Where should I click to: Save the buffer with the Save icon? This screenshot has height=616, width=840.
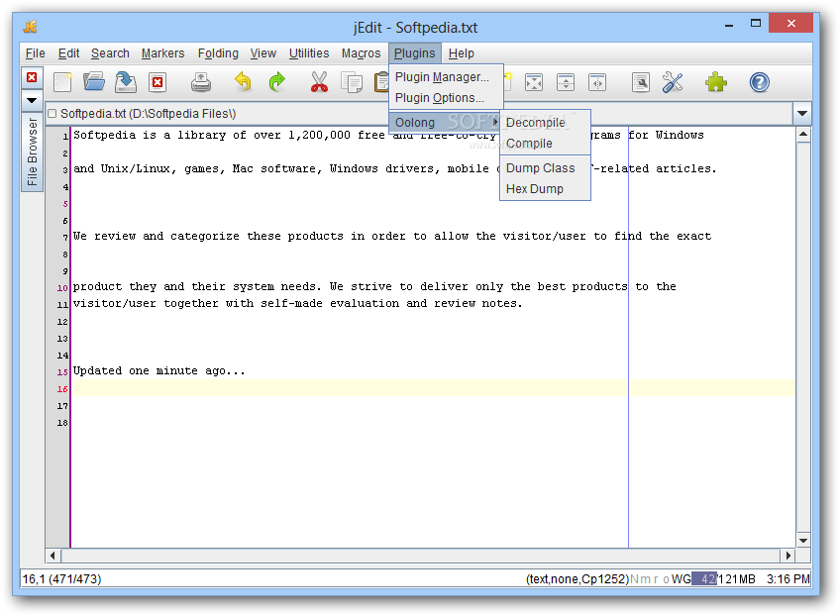point(126,82)
